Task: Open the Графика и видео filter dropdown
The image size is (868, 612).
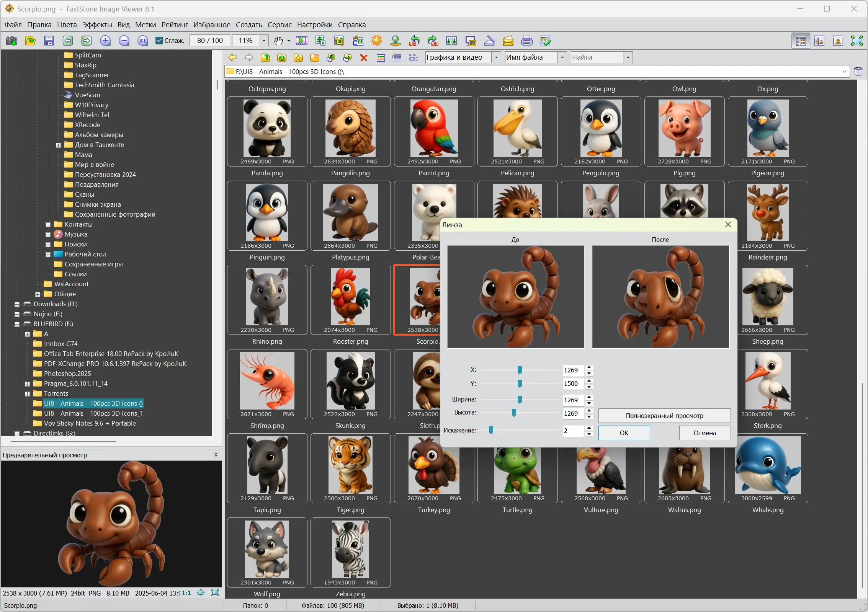Action: click(x=496, y=57)
